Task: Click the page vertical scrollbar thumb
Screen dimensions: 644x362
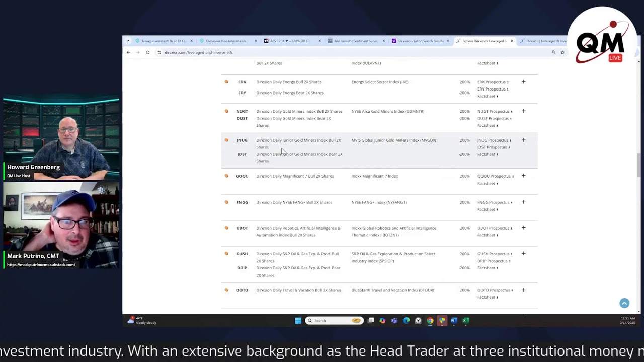Action: coord(638,165)
